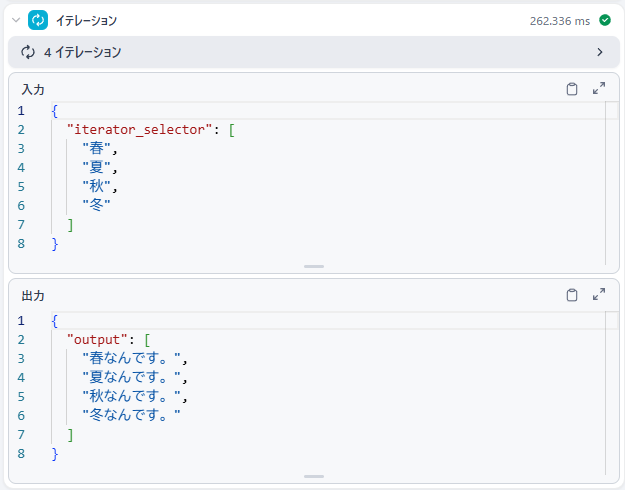The image size is (625, 490).
Task: Click the "冬" value in input JSON
Action: click(96, 205)
